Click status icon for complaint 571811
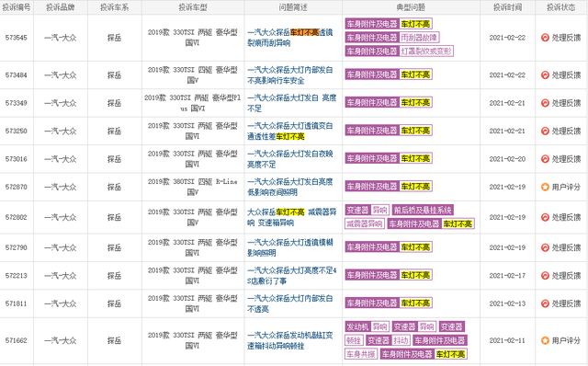This screenshot has width=588, height=366. [x=545, y=303]
